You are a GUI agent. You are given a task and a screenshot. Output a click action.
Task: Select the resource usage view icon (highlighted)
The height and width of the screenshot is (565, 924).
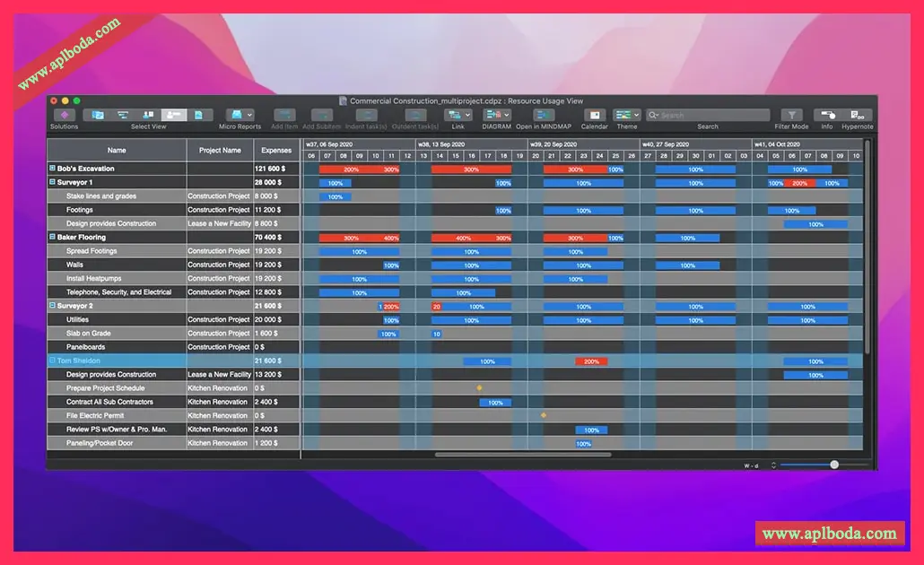173,115
